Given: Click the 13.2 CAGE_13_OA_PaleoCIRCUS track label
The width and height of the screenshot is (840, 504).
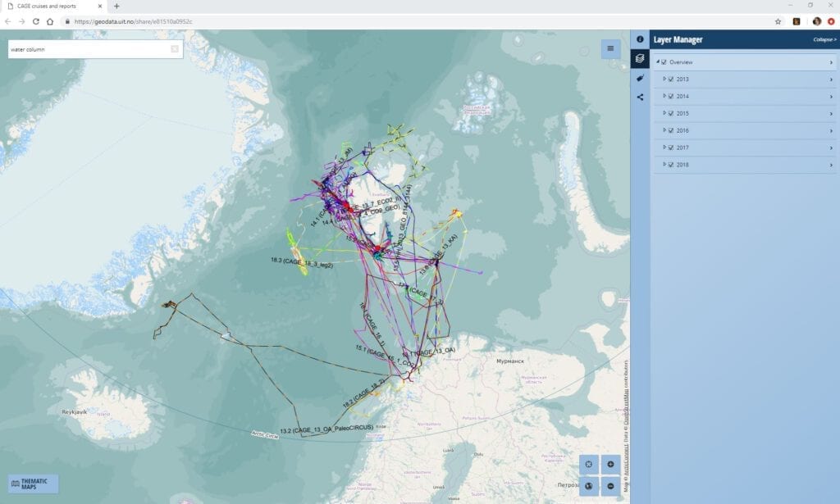Looking at the screenshot, I should (x=326, y=429).
